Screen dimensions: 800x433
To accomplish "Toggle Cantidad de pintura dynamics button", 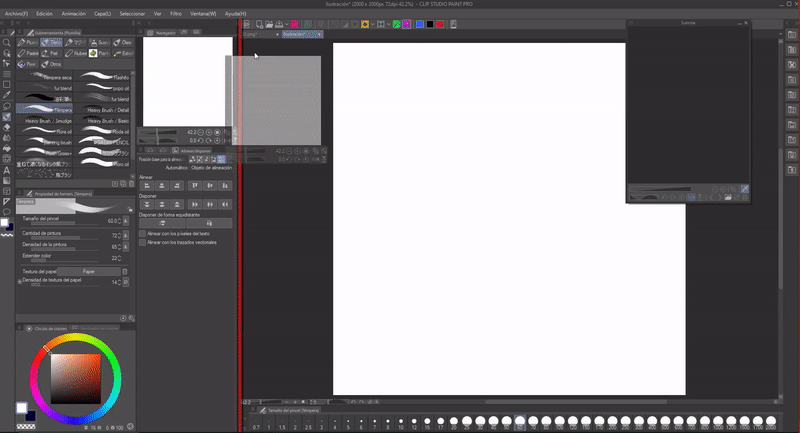I will click(x=126, y=235).
